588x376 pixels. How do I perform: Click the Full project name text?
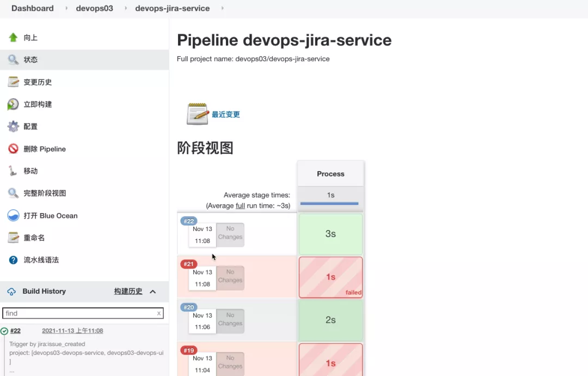pyautogui.click(x=253, y=59)
